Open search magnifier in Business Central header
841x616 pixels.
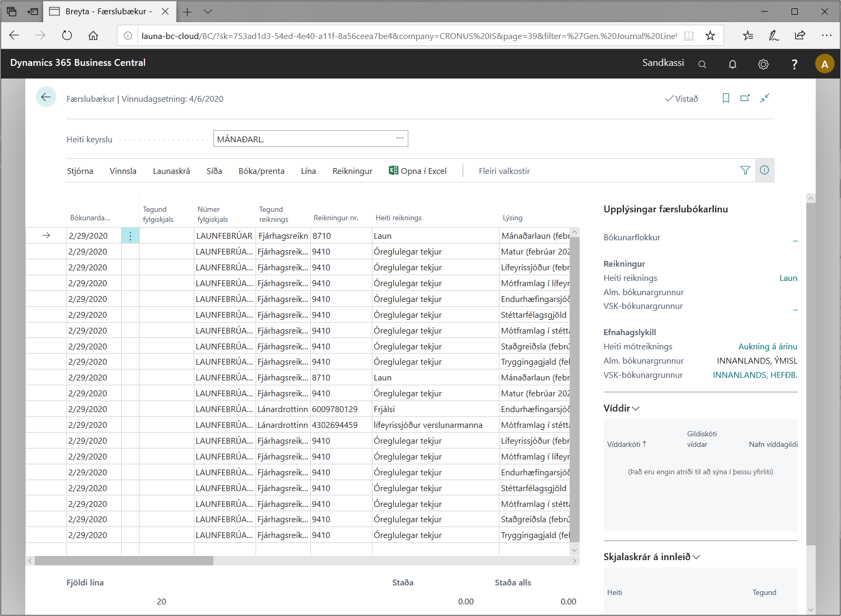pyautogui.click(x=702, y=64)
